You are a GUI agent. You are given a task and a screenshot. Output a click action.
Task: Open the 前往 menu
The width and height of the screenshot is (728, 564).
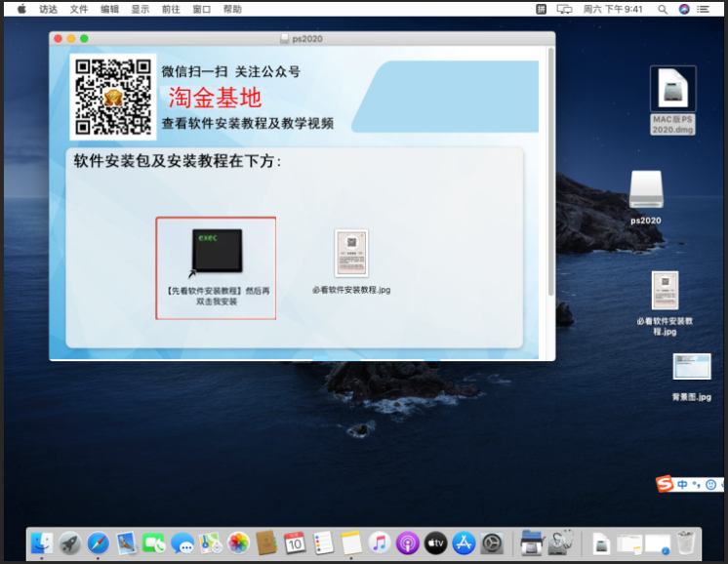pos(171,10)
